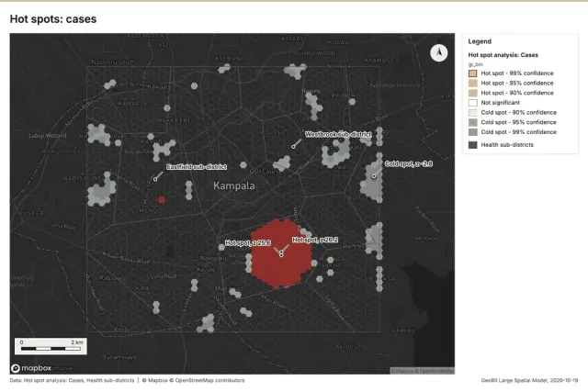Click the 'Kampala' city label
The height and width of the screenshot is (392, 588).
(234, 185)
